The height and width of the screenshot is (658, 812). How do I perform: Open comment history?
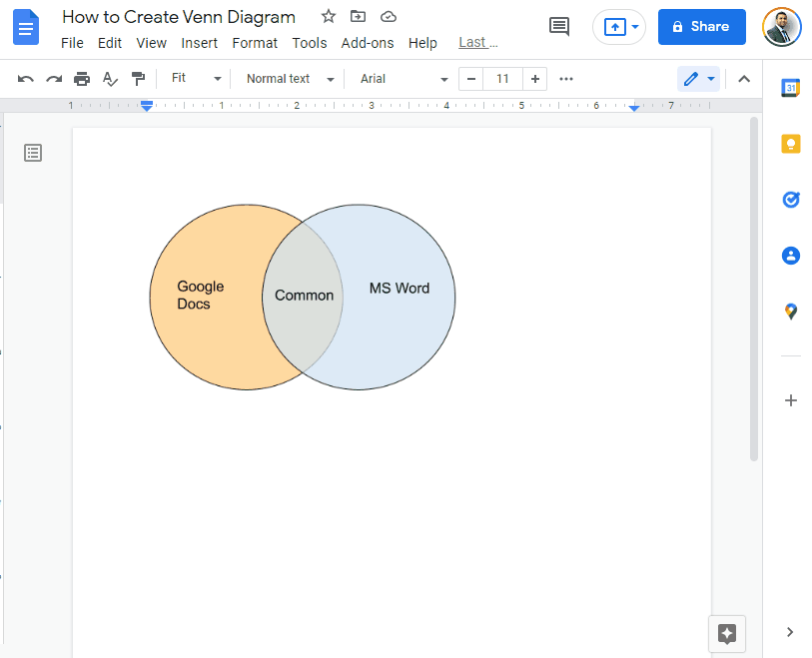pos(558,27)
